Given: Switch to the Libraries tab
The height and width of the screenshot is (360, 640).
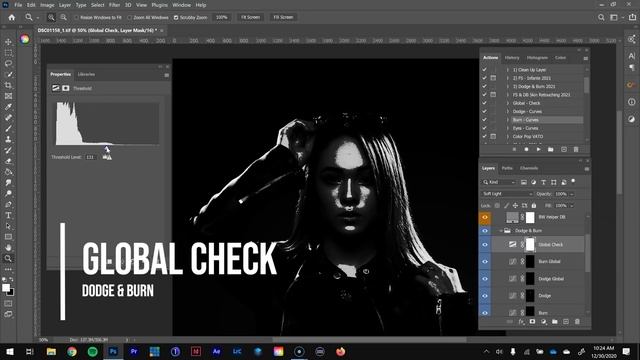Looking at the screenshot, I should (86, 74).
